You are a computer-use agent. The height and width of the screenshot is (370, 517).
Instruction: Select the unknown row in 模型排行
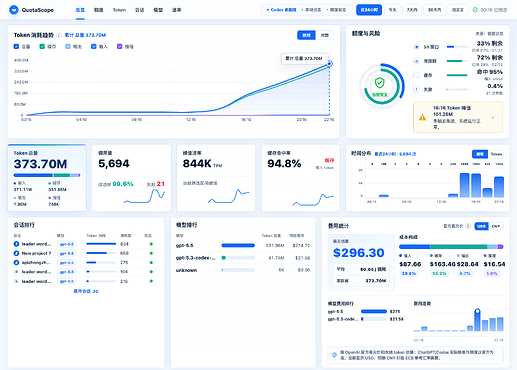click(x=243, y=270)
